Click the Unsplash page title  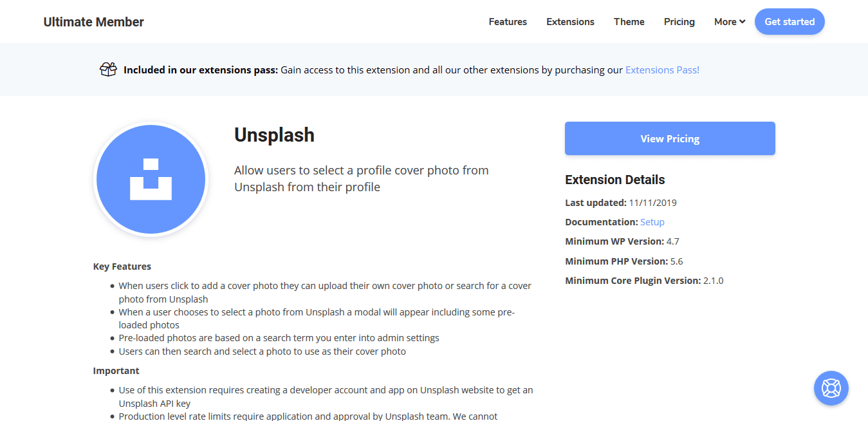pos(274,135)
